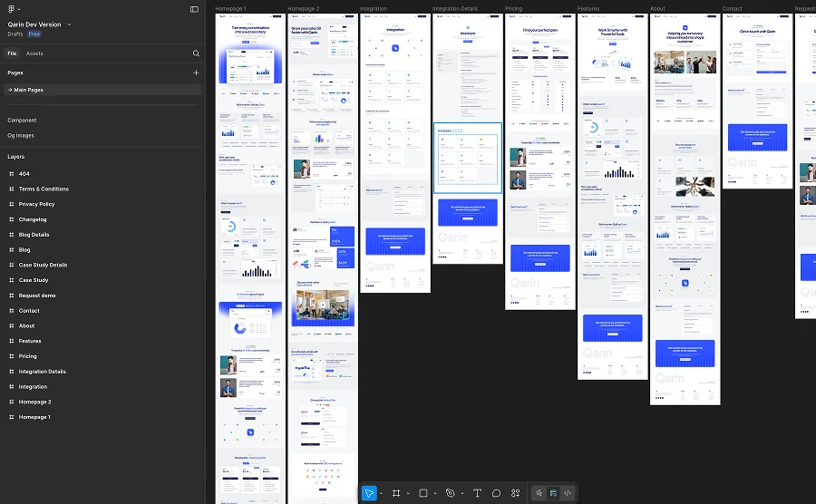Select the Text tool
This screenshot has height=504, width=816.
477,493
